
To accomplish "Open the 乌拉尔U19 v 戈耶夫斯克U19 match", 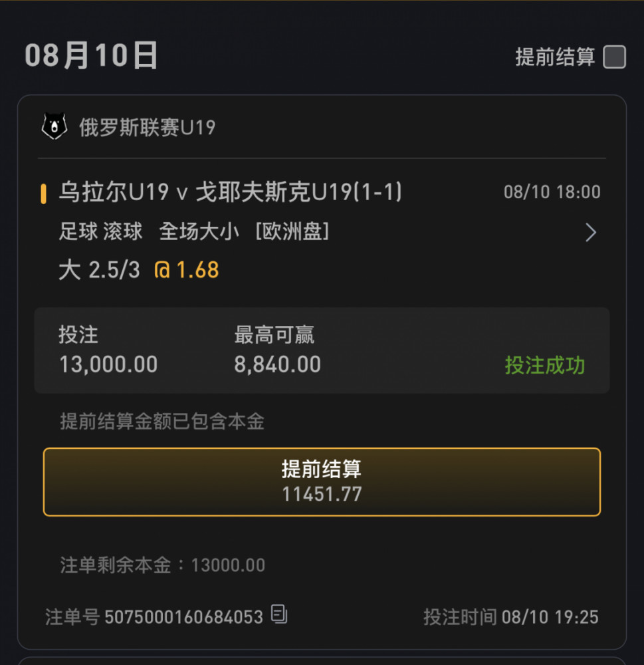I will coord(230,192).
